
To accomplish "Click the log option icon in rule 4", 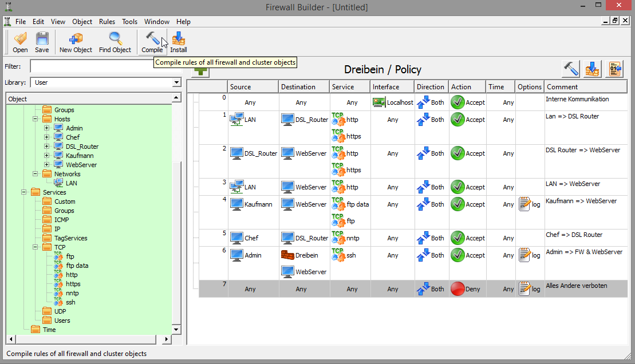I will point(524,204).
